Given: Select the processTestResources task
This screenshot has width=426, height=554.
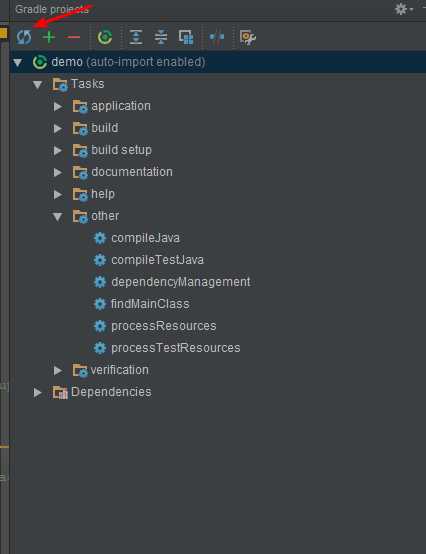Looking at the screenshot, I should click(176, 348).
